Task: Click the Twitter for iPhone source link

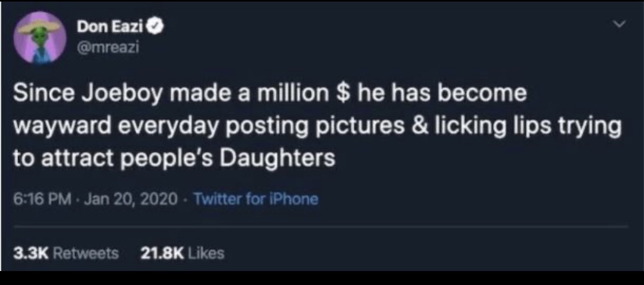Action: coord(256,198)
